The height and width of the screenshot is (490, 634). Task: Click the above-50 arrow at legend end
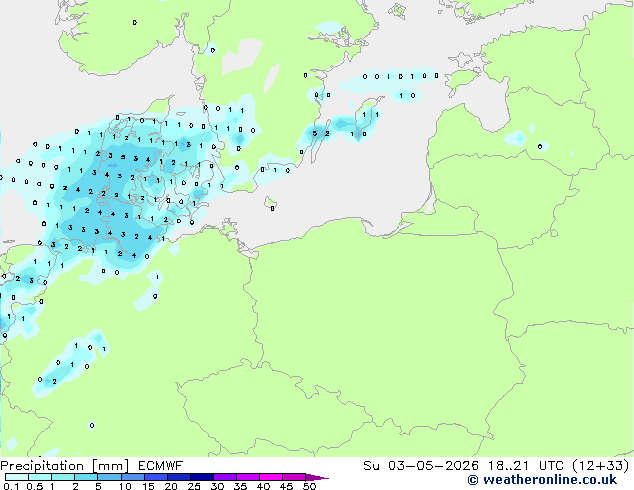pyautogui.click(x=317, y=477)
